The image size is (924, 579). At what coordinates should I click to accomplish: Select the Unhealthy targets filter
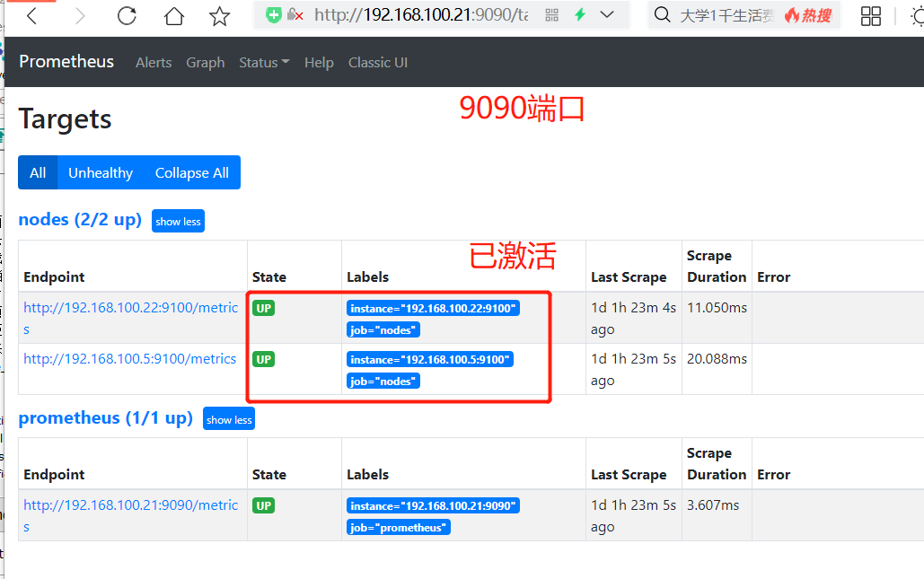tap(101, 172)
